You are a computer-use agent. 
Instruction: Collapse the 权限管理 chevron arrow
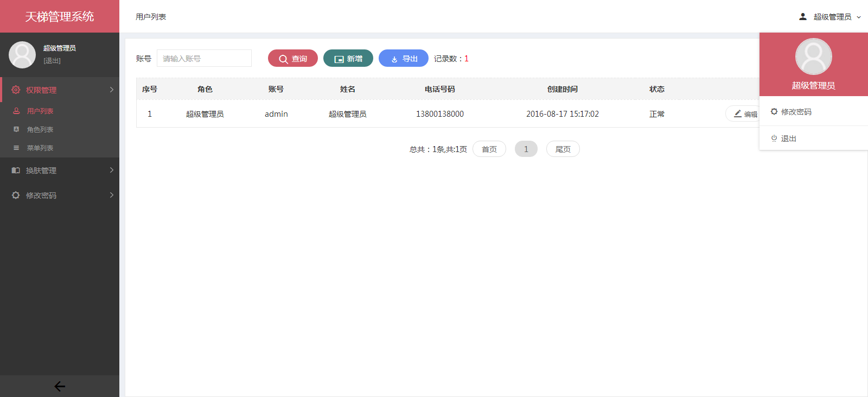(112, 90)
